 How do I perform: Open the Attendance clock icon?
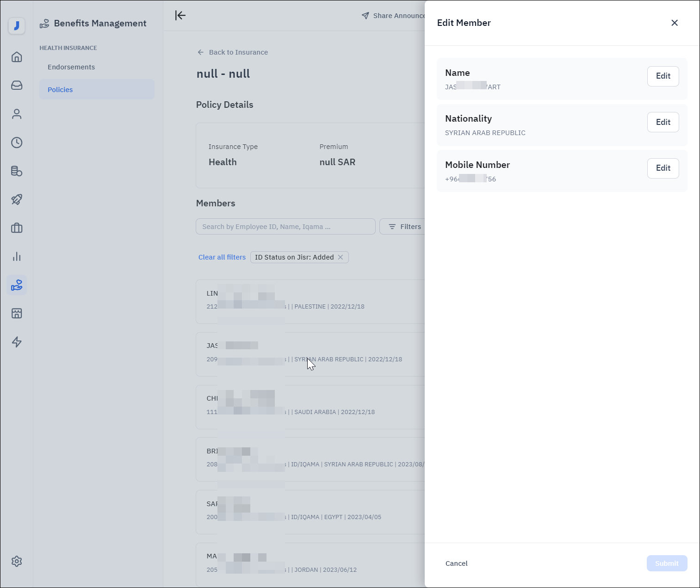(x=17, y=142)
